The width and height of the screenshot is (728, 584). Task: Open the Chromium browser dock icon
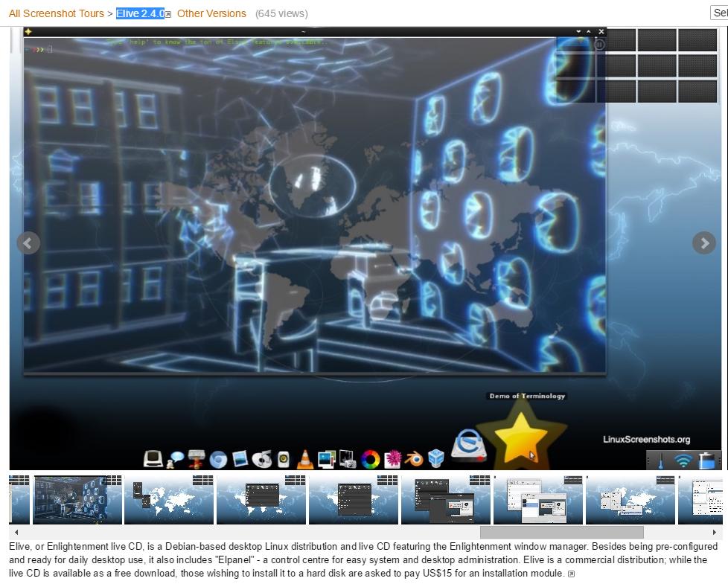click(x=218, y=459)
